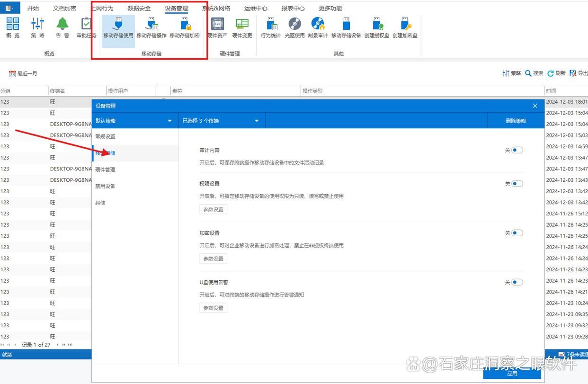Click the 应用 apply button
Image resolution: width=588 pixels, height=384 pixels.
[x=512, y=373]
